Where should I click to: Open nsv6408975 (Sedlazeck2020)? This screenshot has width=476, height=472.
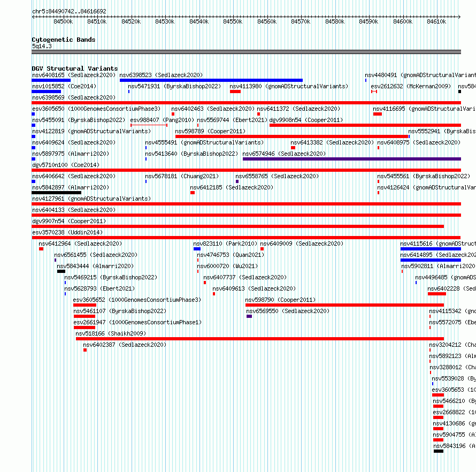[419, 142]
